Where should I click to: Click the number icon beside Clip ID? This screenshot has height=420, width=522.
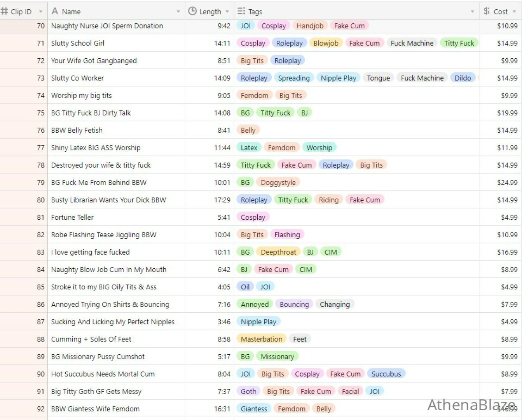[x=4, y=11]
